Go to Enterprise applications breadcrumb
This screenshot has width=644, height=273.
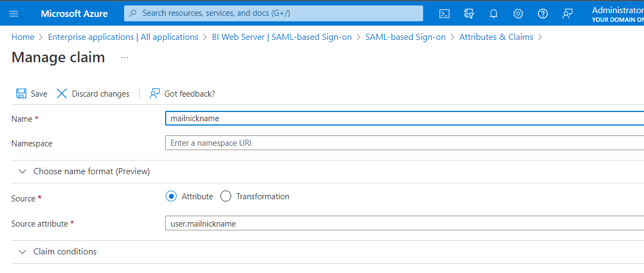pos(123,37)
